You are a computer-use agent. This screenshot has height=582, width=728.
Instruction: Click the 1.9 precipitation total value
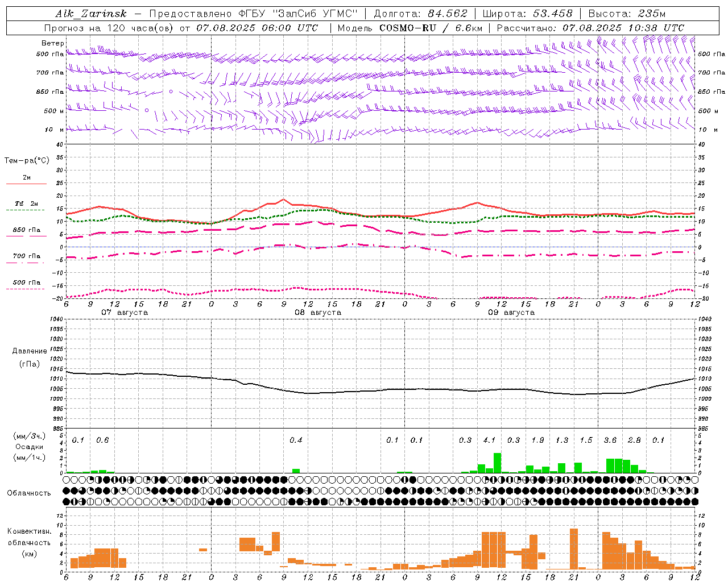point(537,440)
